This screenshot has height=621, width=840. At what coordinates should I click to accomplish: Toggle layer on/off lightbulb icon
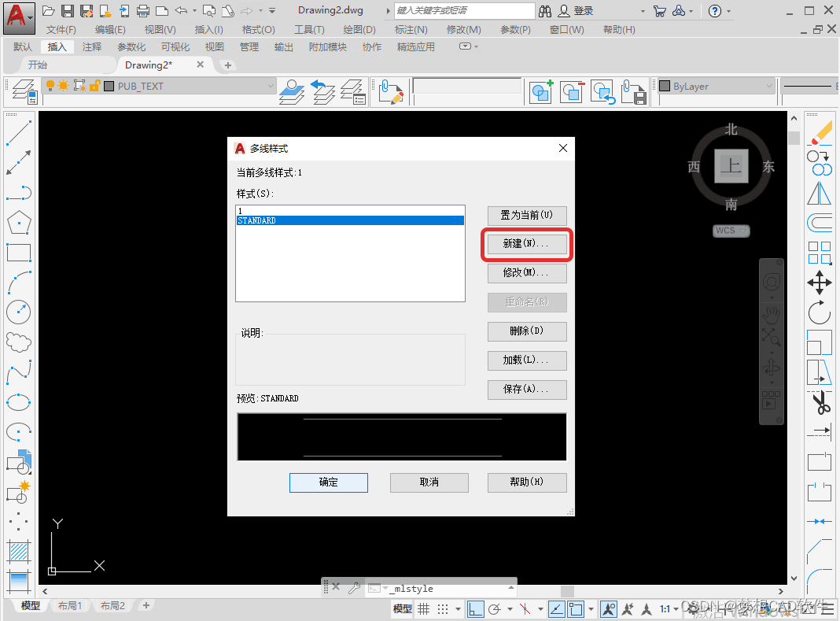[50, 86]
